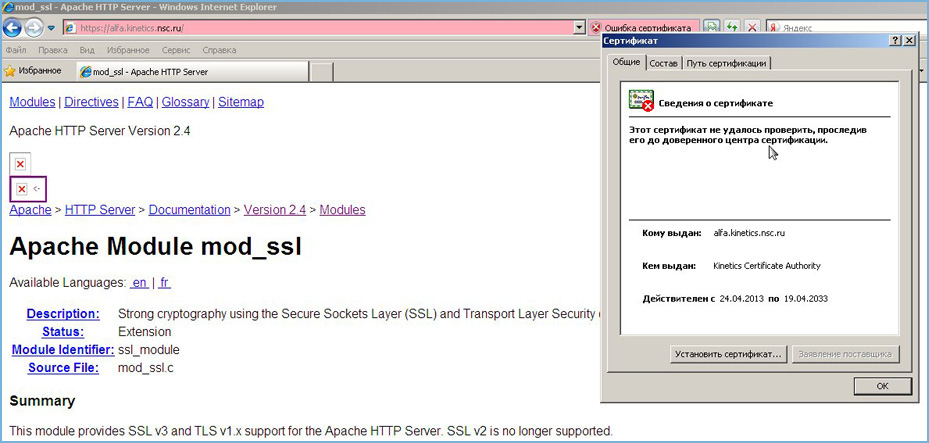Click the Apache breadcrumb link
The image size is (929, 443).
[30, 210]
